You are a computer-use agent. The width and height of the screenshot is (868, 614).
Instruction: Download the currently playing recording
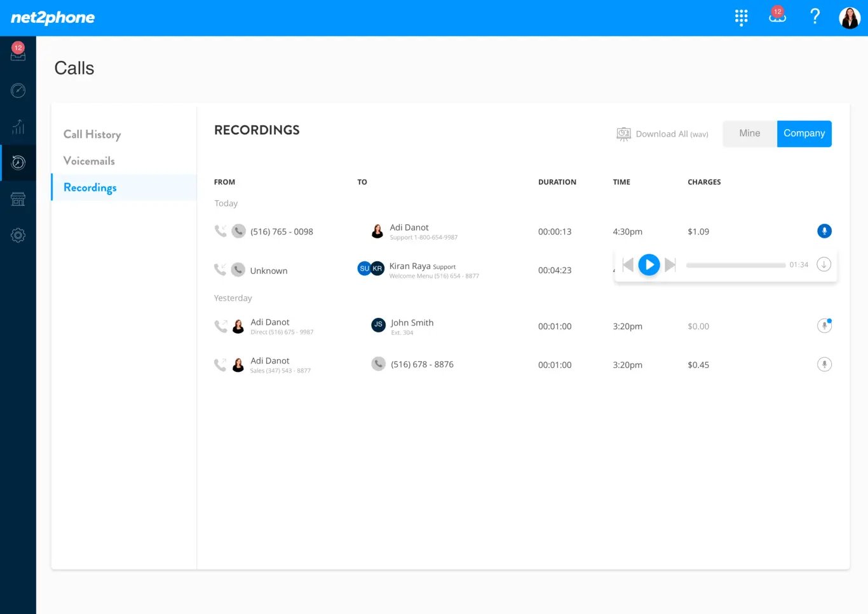click(x=824, y=264)
